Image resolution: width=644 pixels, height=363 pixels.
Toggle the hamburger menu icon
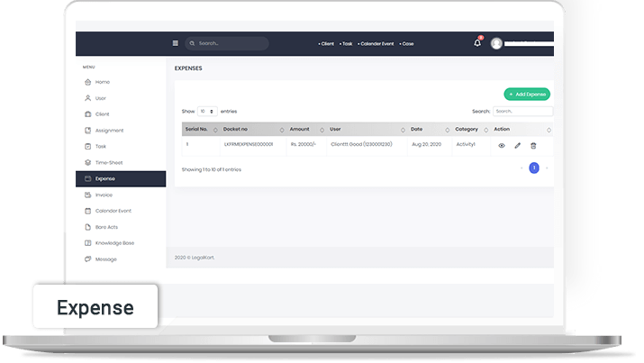click(x=176, y=43)
